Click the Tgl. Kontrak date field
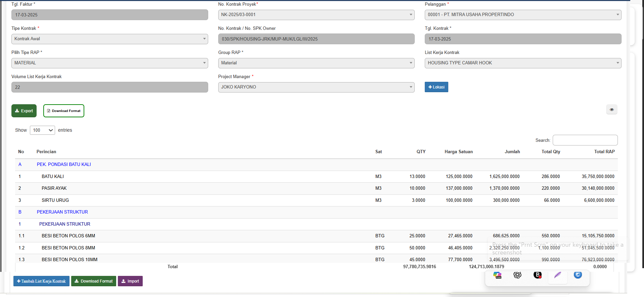Viewport: 644px width, 297px height. [x=523, y=39]
